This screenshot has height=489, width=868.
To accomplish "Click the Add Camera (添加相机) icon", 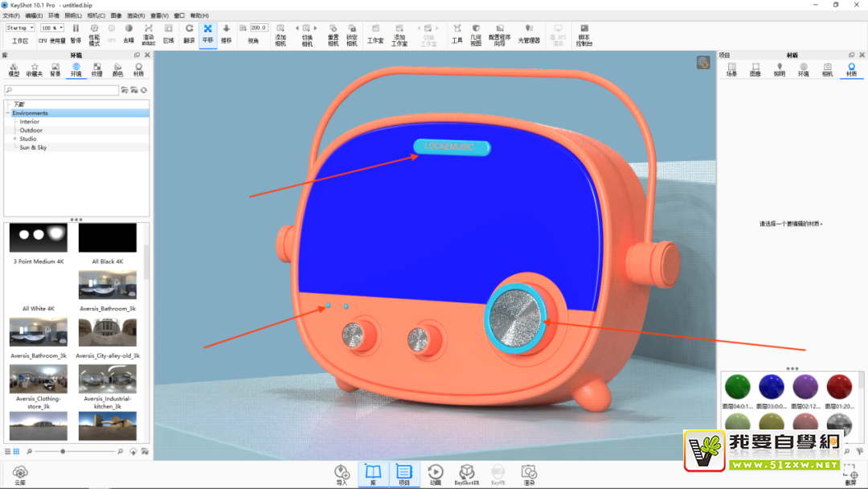I will coord(280,32).
